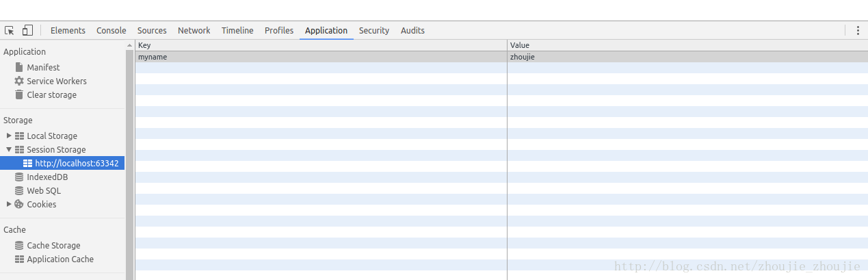This screenshot has width=868, height=280.
Task: Click the Clear storage trash icon
Action: coord(19,94)
